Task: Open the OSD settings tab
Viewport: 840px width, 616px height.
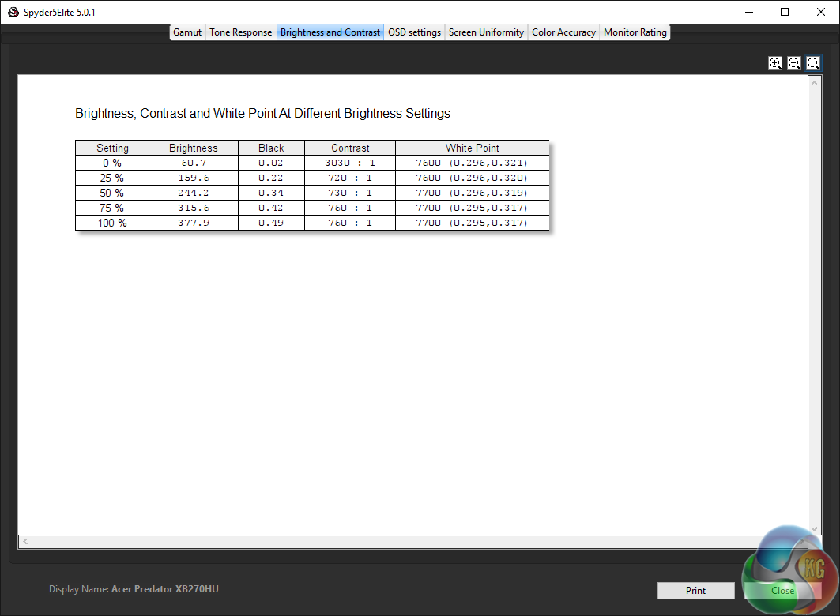Action: [414, 32]
